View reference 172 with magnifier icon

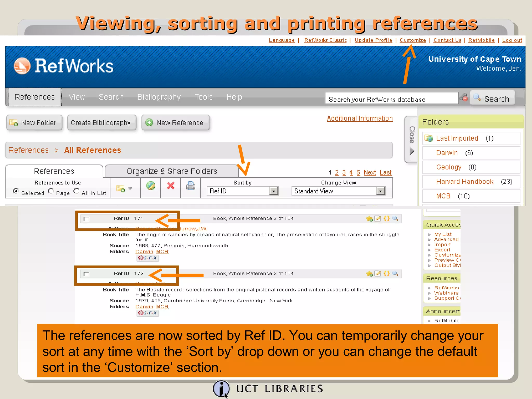[395, 273]
